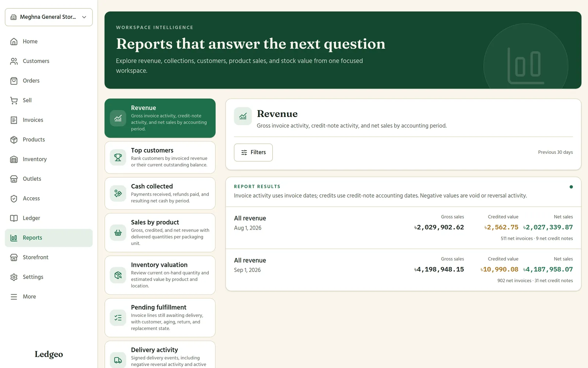Image resolution: width=588 pixels, height=368 pixels.
Task: Click the Inventory valuation box-search icon
Action: tap(118, 275)
